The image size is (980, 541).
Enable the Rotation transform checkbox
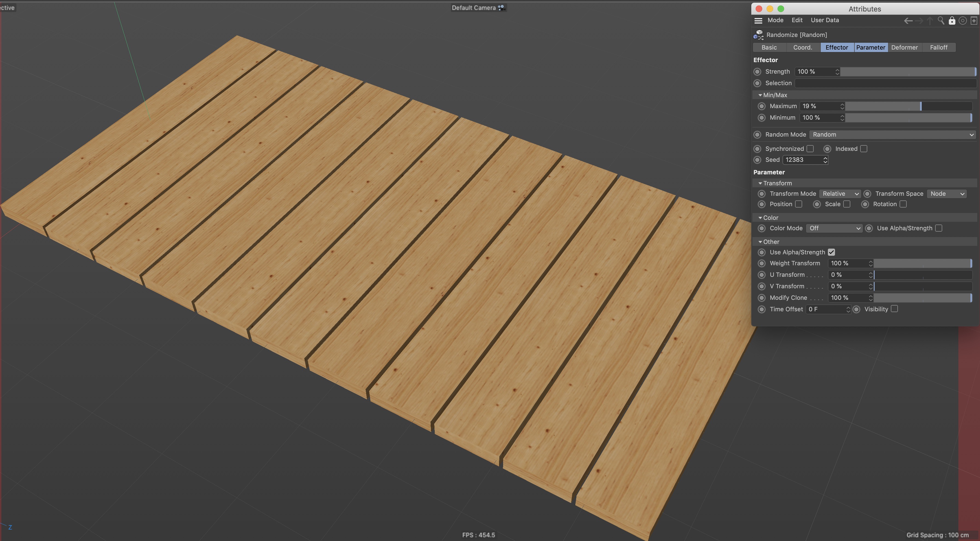coord(903,204)
